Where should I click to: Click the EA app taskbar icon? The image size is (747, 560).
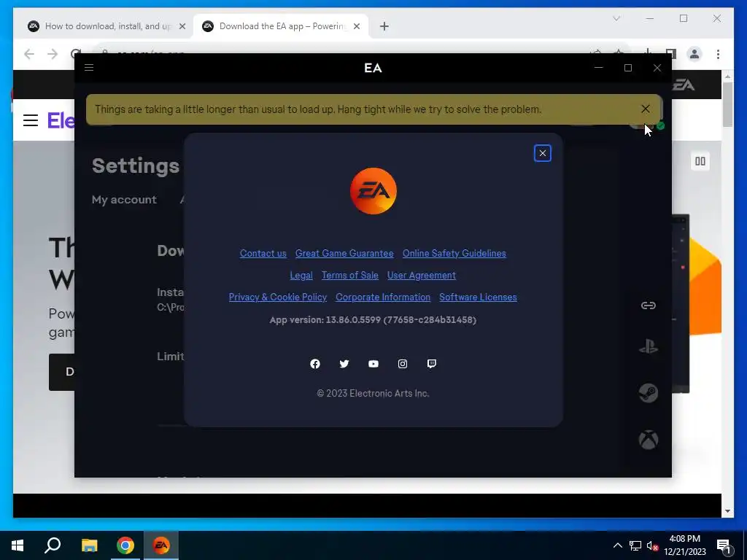point(161,545)
